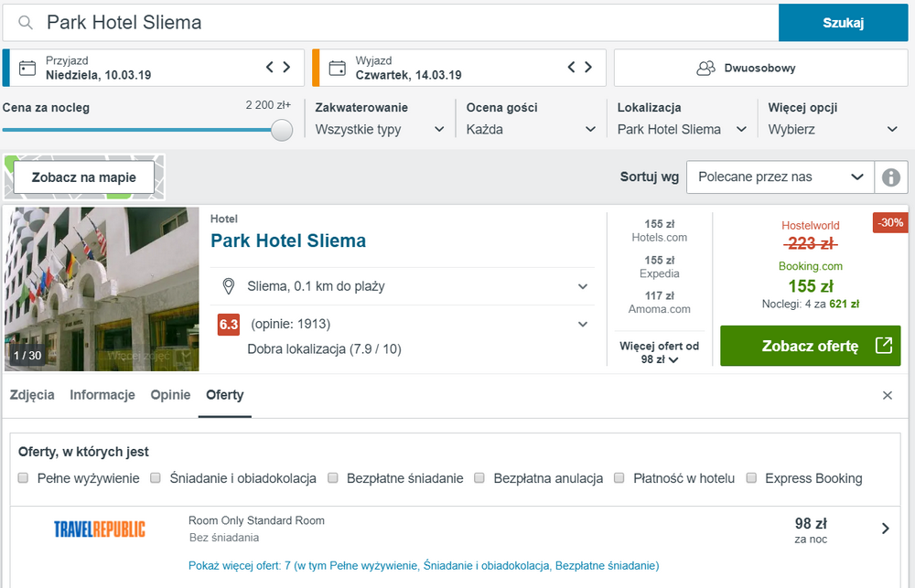Image resolution: width=915 pixels, height=588 pixels.
Task: Click the location pin icon
Action: (229, 286)
